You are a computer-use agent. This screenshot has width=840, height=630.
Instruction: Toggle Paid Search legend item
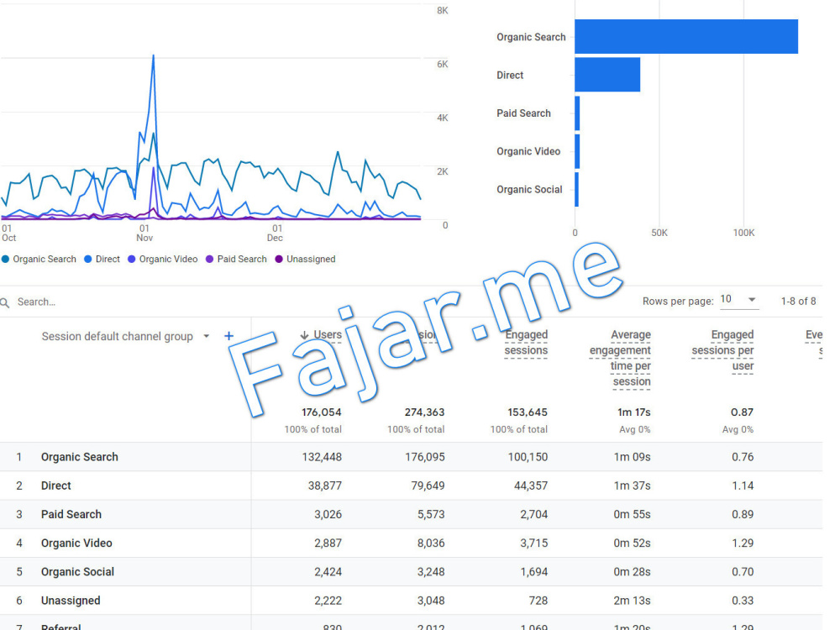coord(236,260)
